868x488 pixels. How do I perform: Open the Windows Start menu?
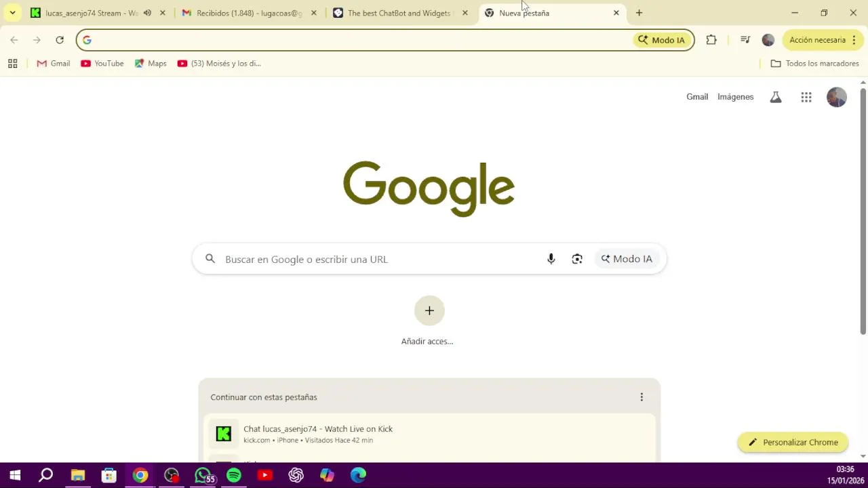pos(15,475)
